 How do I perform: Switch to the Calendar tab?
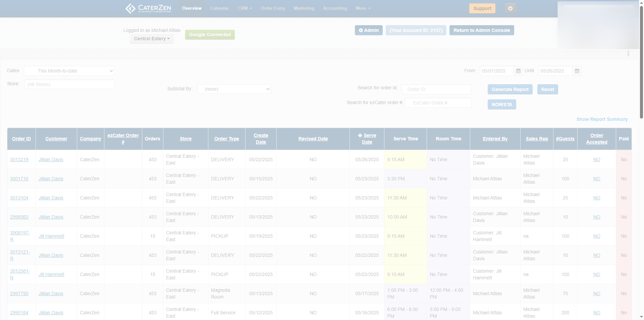[219, 8]
